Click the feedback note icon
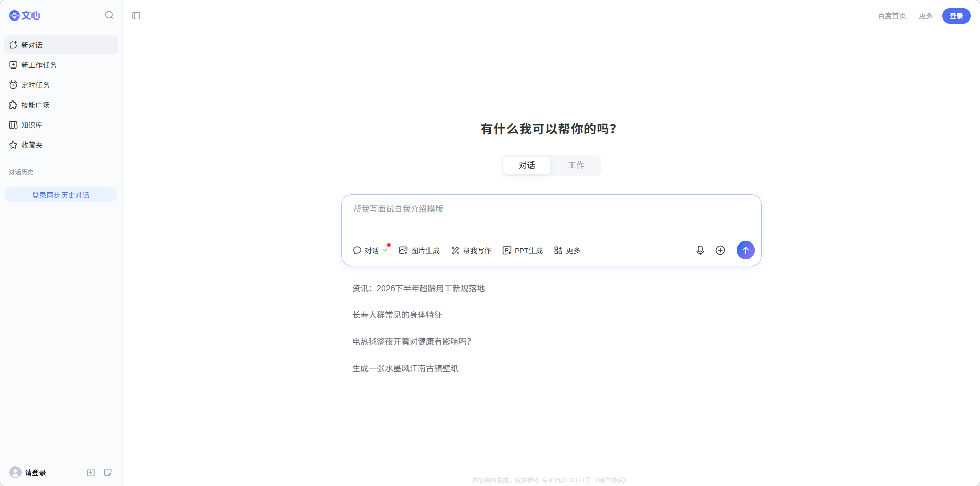 click(x=108, y=472)
